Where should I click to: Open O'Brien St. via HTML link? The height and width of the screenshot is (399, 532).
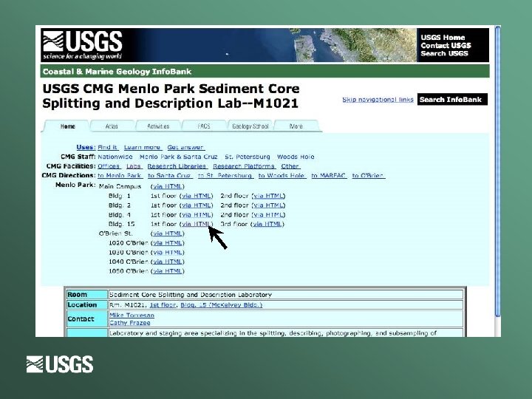[168, 233]
